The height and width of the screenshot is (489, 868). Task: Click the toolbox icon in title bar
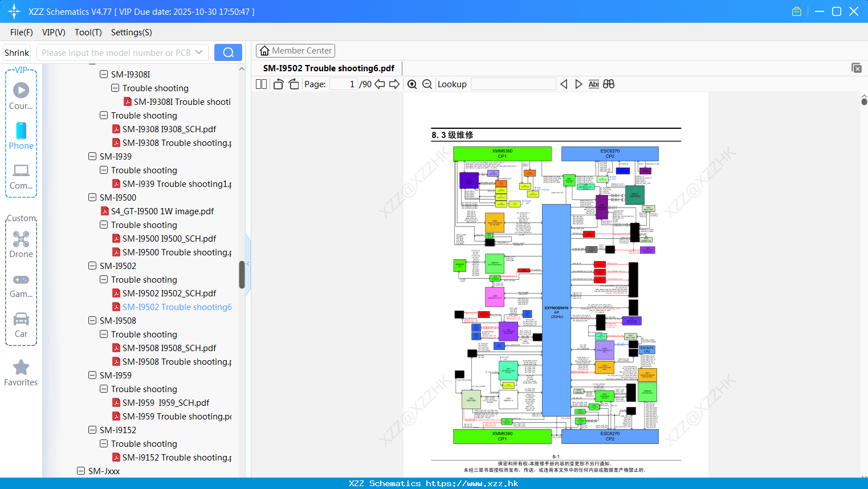[797, 11]
